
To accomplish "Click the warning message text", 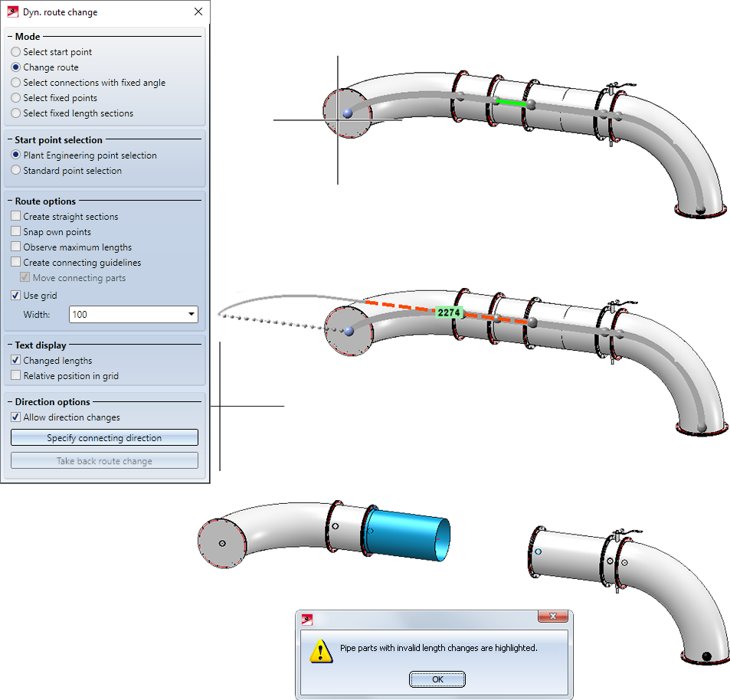I will click(x=439, y=648).
